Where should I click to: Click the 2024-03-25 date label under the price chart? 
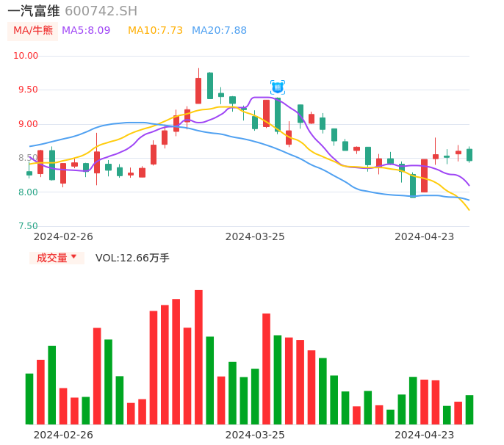tap(255, 236)
